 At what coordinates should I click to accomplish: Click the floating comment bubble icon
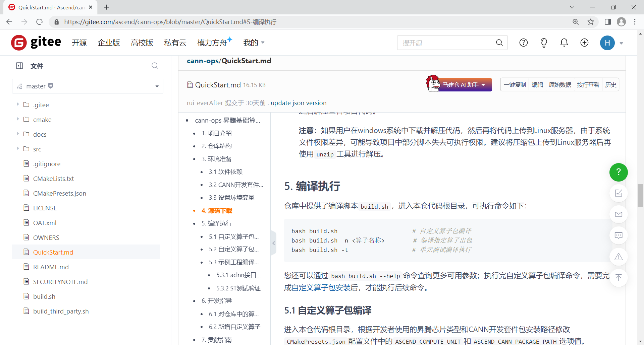pos(619,235)
